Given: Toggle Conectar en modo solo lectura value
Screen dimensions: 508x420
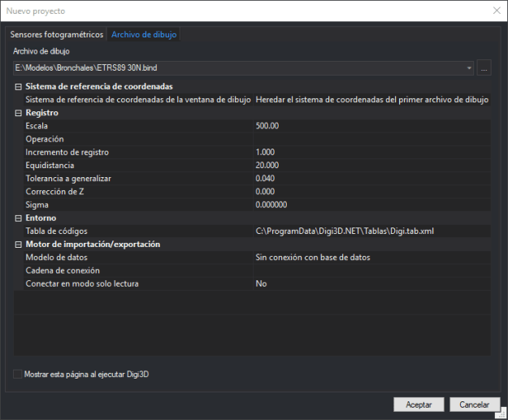Looking at the screenshot, I should 371,284.
